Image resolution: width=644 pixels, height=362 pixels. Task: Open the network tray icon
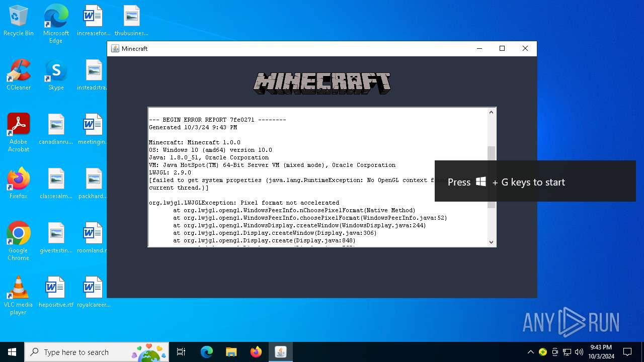click(x=567, y=352)
